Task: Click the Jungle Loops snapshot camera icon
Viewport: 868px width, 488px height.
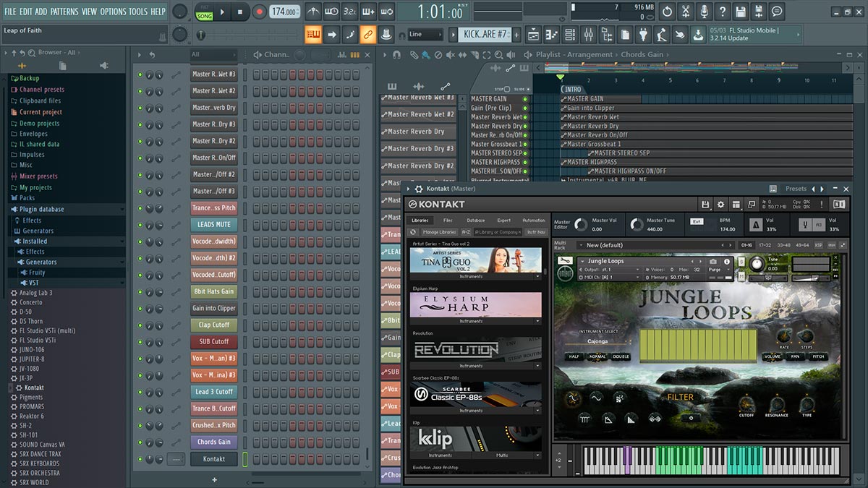Action: coord(713,261)
